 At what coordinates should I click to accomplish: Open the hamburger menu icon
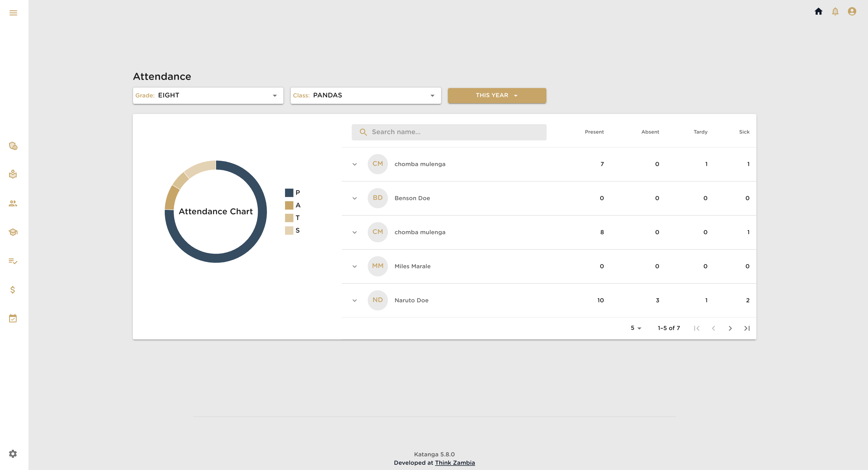click(x=13, y=13)
